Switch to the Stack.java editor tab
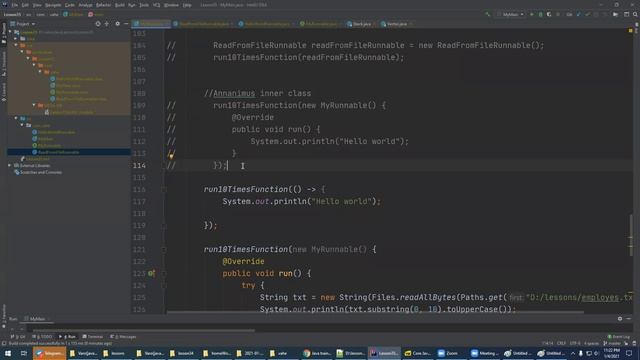 coord(360,24)
